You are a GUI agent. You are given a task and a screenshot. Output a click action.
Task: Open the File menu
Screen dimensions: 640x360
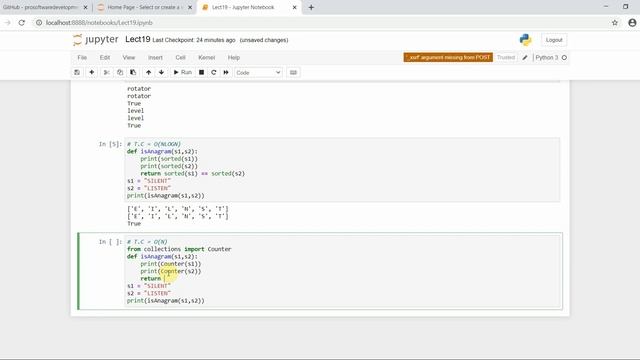pyautogui.click(x=82, y=58)
